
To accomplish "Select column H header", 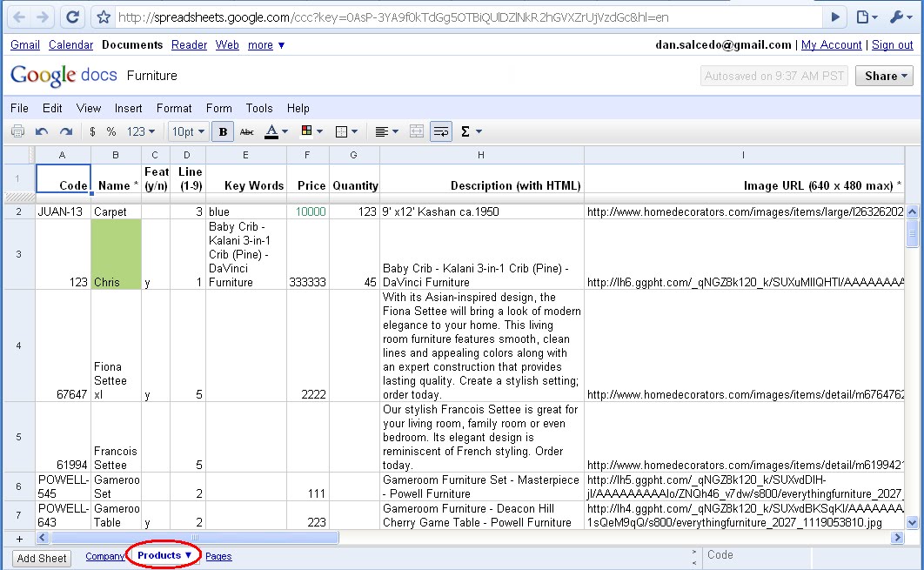I will click(x=481, y=155).
